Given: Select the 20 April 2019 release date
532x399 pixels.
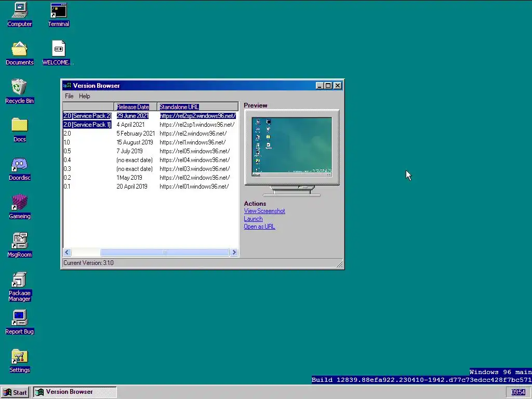Looking at the screenshot, I should [x=132, y=187].
